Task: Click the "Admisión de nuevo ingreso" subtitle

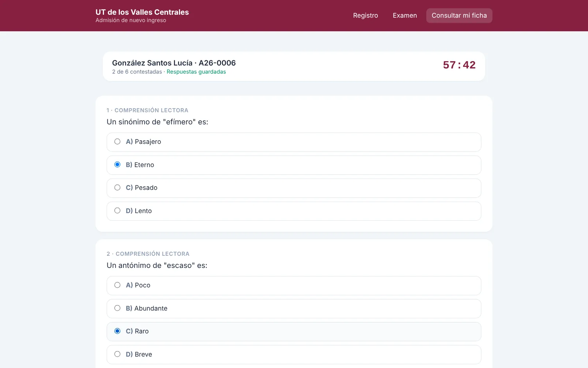Action: [x=131, y=20]
